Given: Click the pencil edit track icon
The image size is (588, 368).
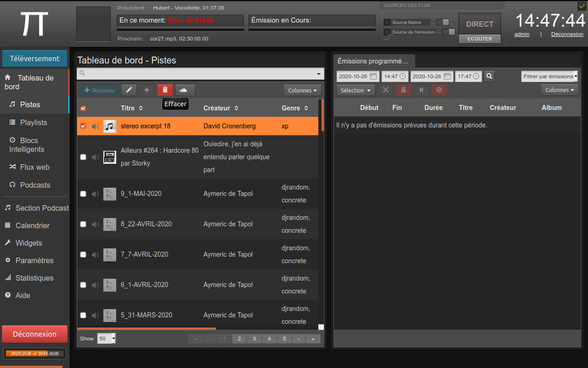Looking at the screenshot, I should click(129, 90).
